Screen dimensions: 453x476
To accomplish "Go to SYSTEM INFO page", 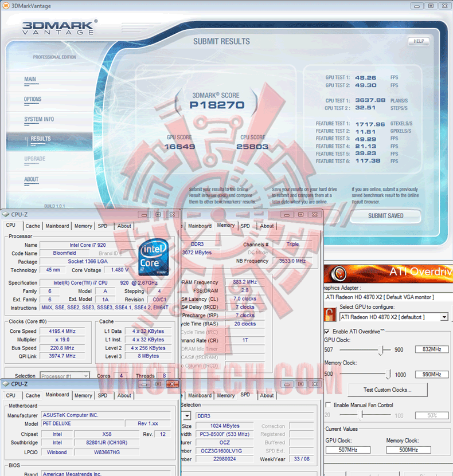I will click(39, 119).
